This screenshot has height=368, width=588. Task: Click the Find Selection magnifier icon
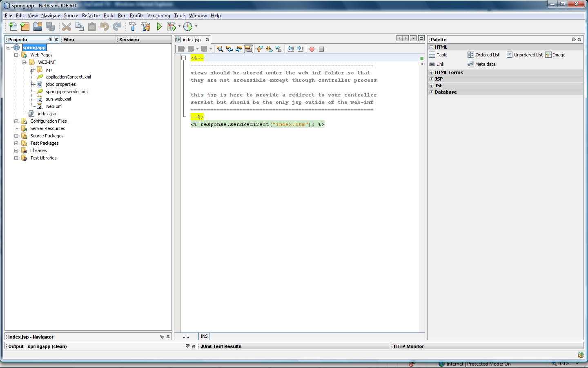(220, 49)
